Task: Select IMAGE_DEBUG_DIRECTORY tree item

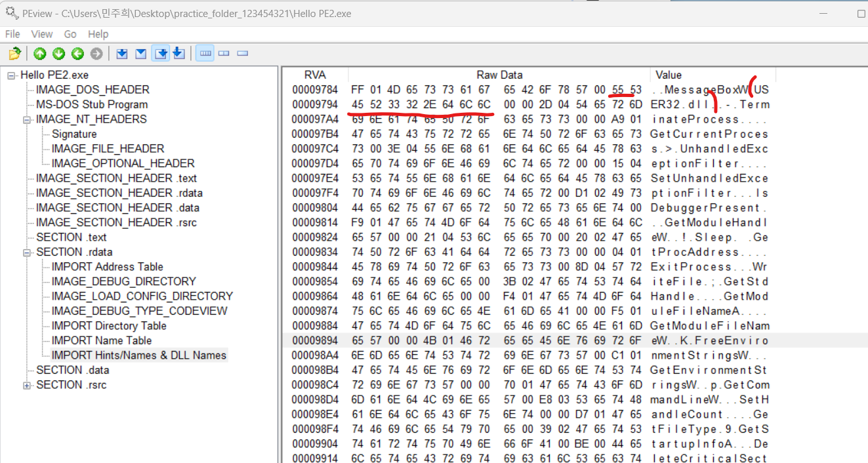Action: coord(123,281)
